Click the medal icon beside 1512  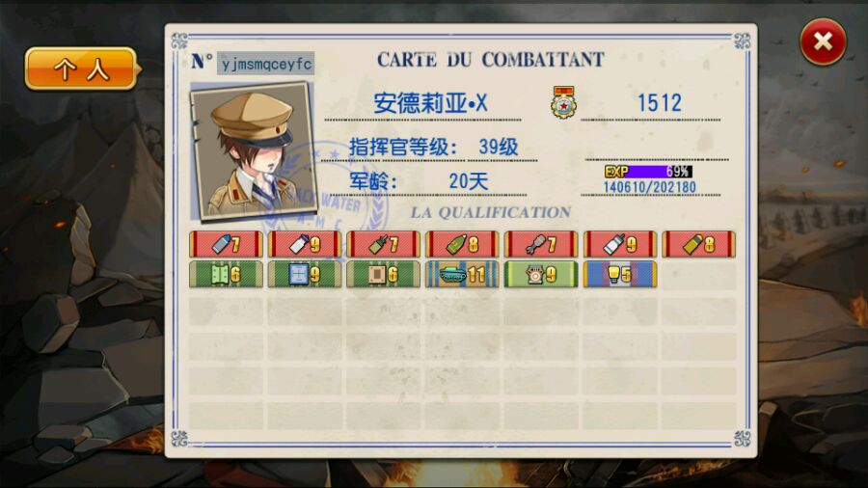pos(563,102)
